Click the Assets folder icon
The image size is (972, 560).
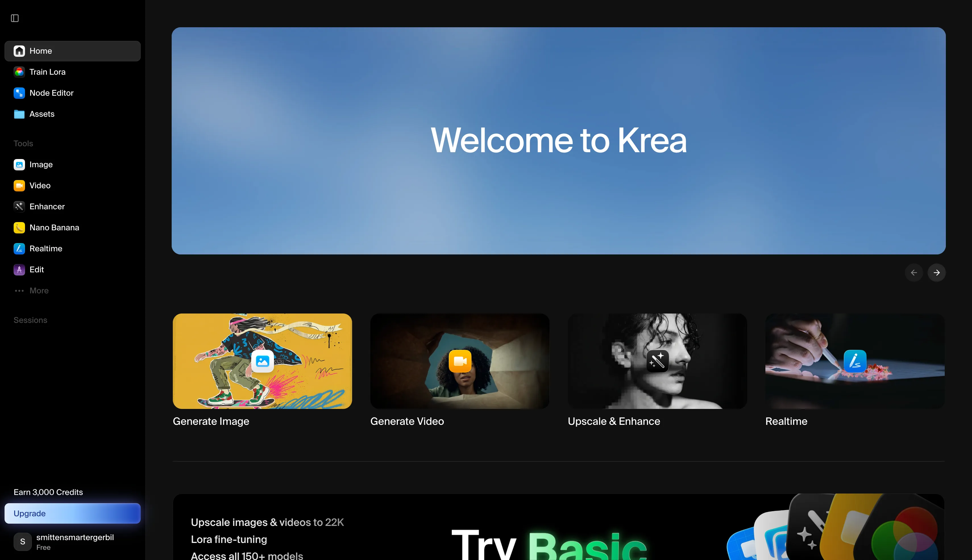[x=19, y=114]
